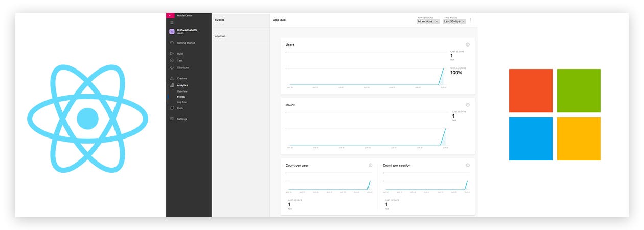Click the Mobile Center title link
This screenshot has width=644, height=230.
(185, 16)
